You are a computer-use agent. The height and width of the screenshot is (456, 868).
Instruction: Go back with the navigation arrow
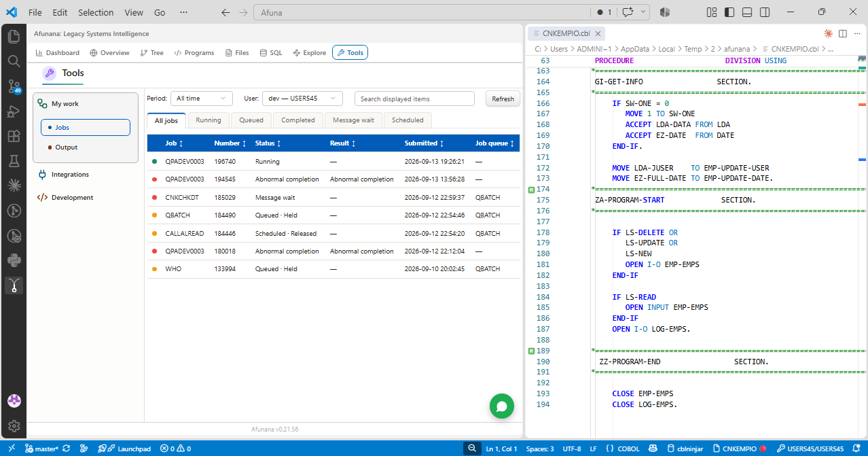click(225, 12)
